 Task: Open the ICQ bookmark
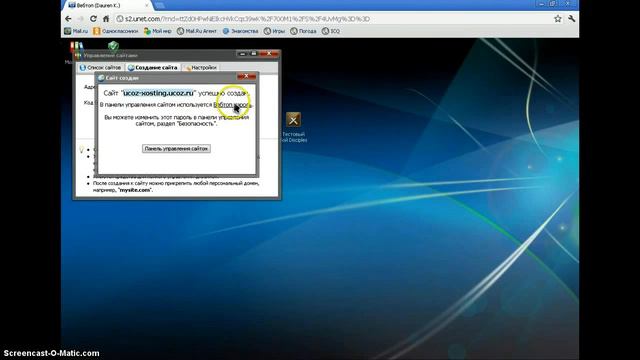[x=331, y=31]
